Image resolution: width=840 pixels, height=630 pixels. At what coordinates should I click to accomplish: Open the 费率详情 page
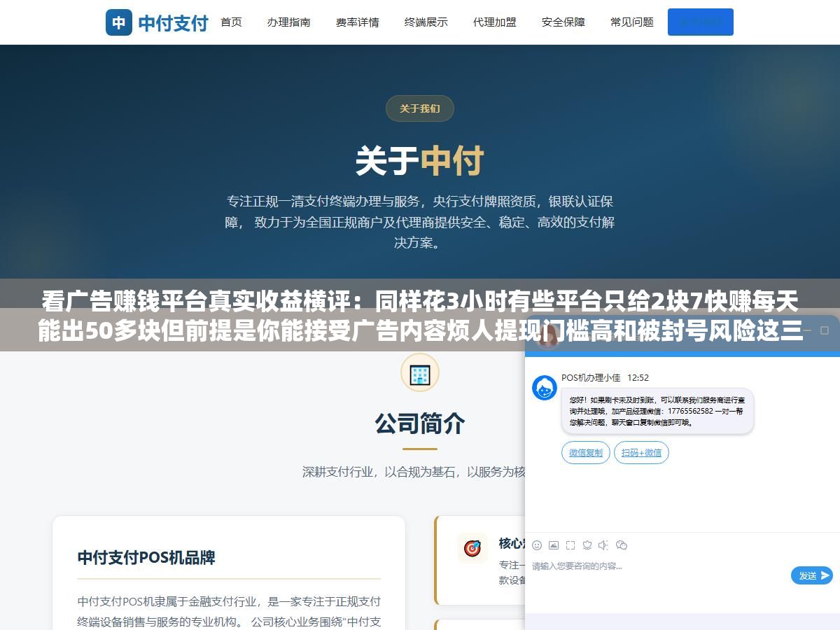pyautogui.click(x=357, y=22)
